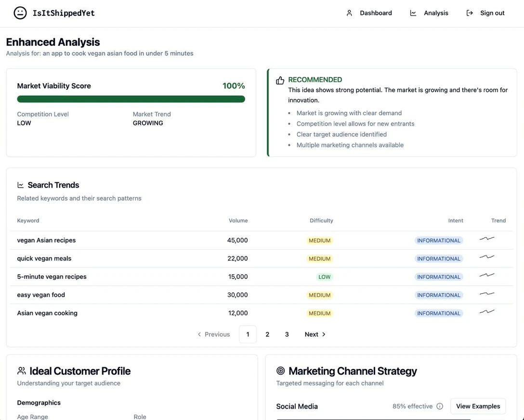This screenshot has width=524, height=420.
Task: Go to Previous page of keywords
Action: pyautogui.click(x=214, y=334)
